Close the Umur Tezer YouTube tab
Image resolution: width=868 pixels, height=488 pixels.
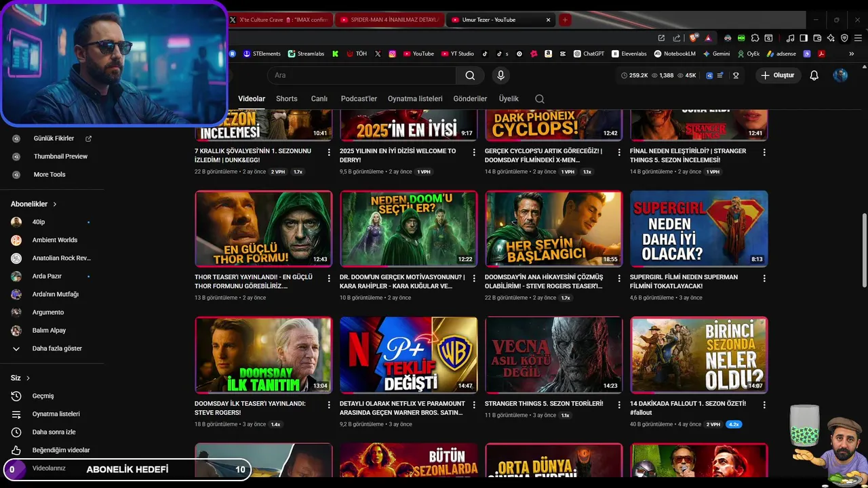point(548,20)
